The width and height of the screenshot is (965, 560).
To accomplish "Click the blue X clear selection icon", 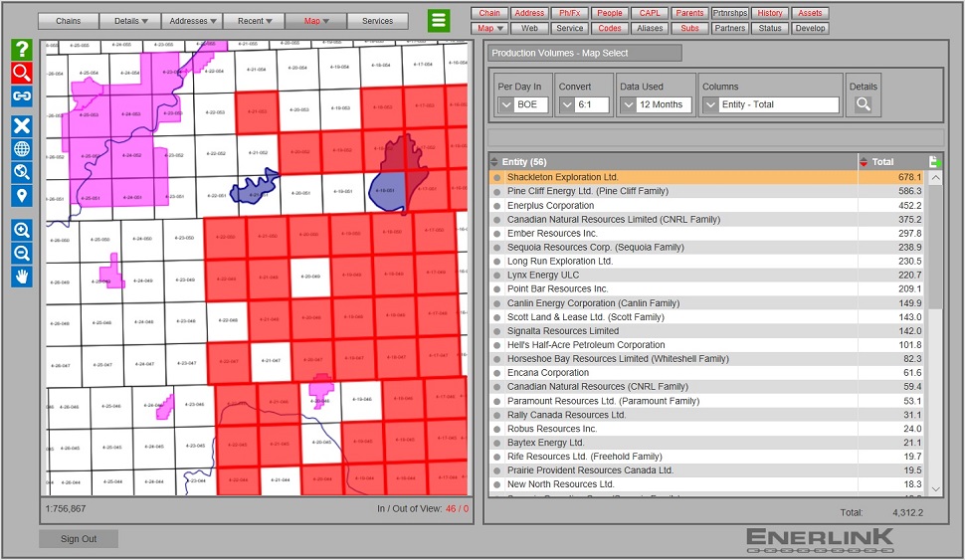I will coord(22,125).
